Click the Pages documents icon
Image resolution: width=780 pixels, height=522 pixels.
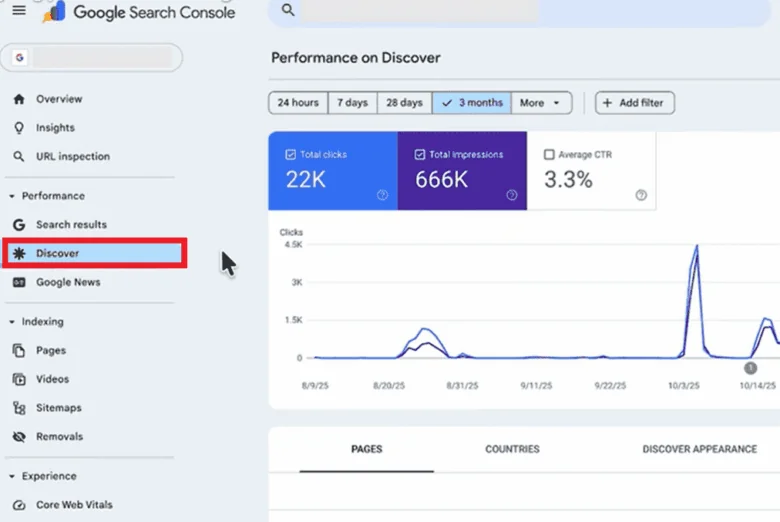click(x=19, y=351)
